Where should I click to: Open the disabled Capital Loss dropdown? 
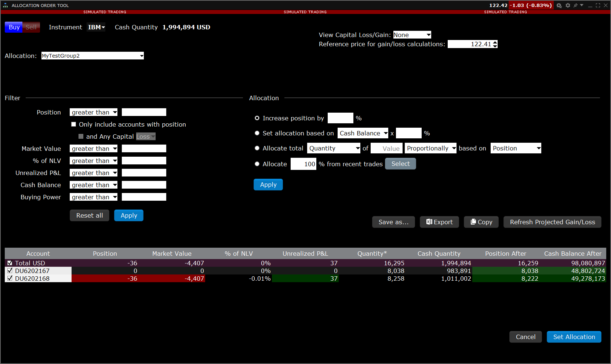[x=146, y=136]
